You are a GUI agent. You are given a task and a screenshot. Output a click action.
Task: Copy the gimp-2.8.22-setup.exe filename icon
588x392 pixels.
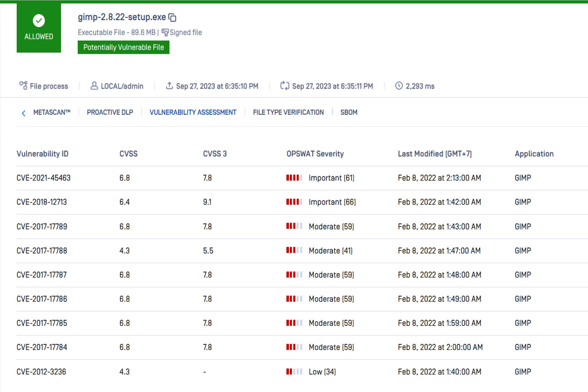click(172, 18)
